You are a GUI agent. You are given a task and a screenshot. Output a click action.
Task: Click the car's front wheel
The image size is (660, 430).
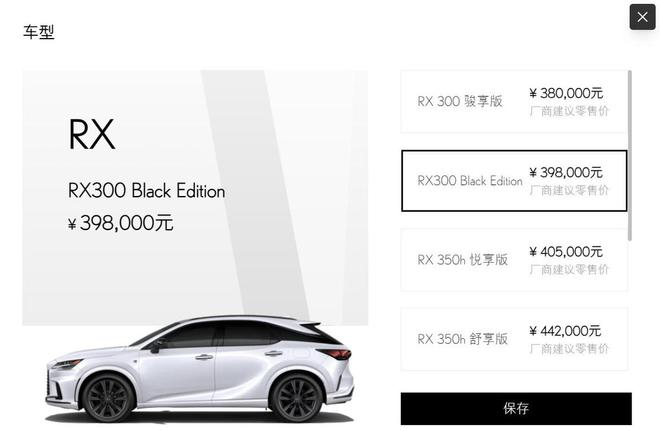click(x=108, y=398)
